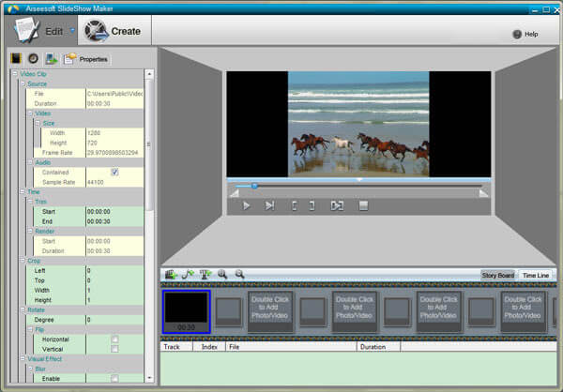Image resolution: width=563 pixels, height=392 pixels.
Task: Switch to the Create tab
Action: (112, 31)
